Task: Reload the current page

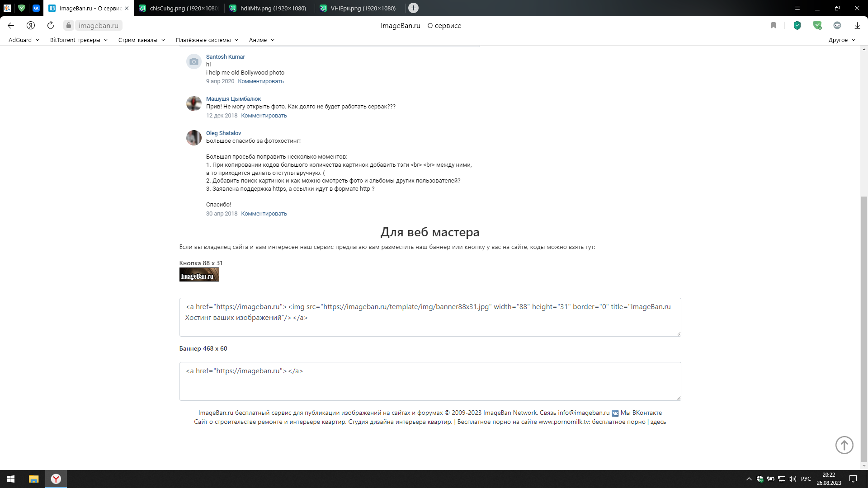Action: [x=50, y=25]
